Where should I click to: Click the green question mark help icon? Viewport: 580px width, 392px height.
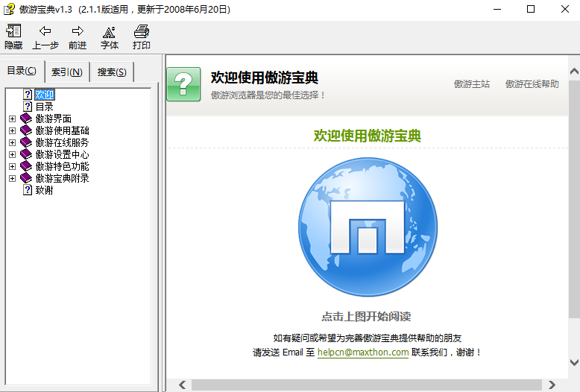(x=183, y=84)
